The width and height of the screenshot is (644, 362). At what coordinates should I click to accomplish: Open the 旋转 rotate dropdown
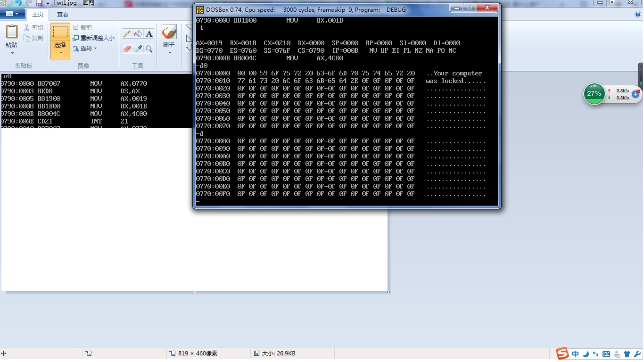85,49
